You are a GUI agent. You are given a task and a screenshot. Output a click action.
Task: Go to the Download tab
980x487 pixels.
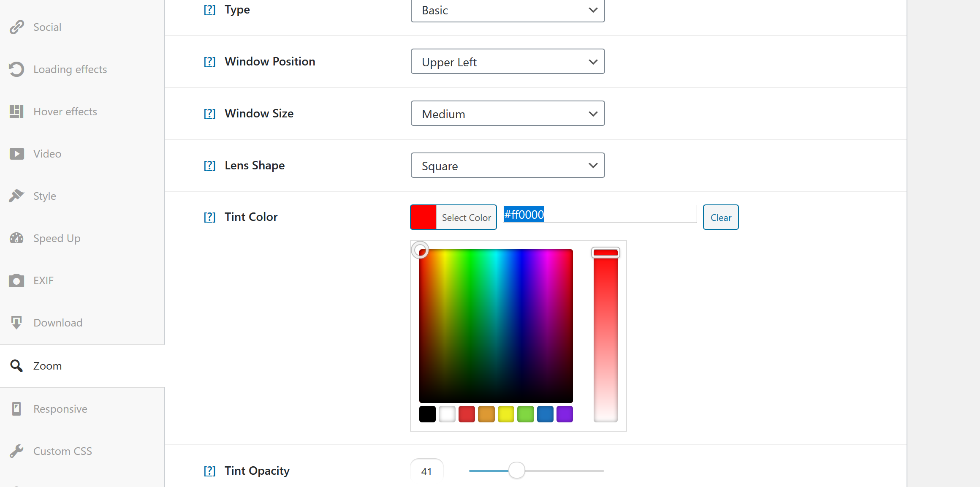click(82, 323)
